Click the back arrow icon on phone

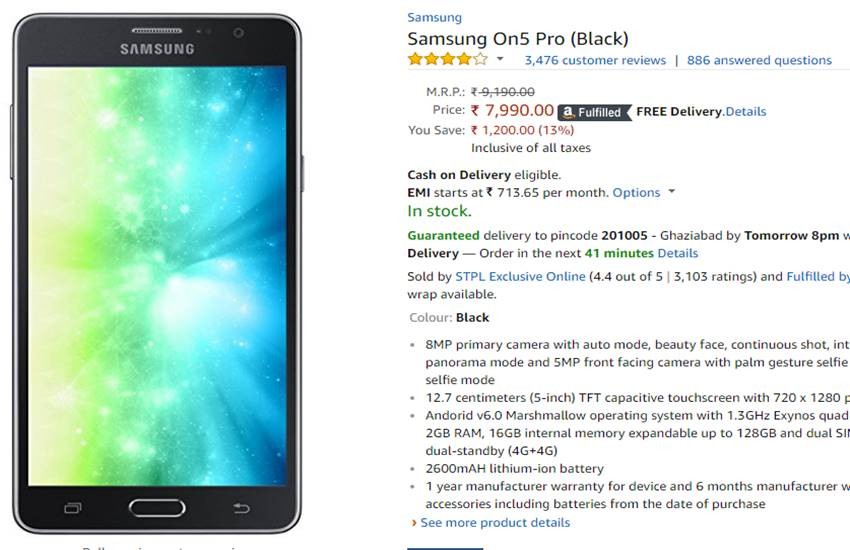241,508
